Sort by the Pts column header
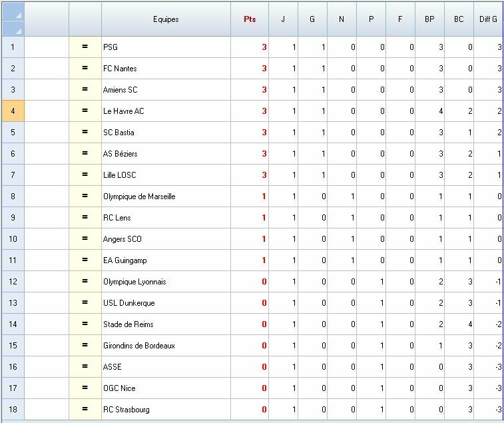Screen dimensions: 504x423 pyautogui.click(x=250, y=19)
